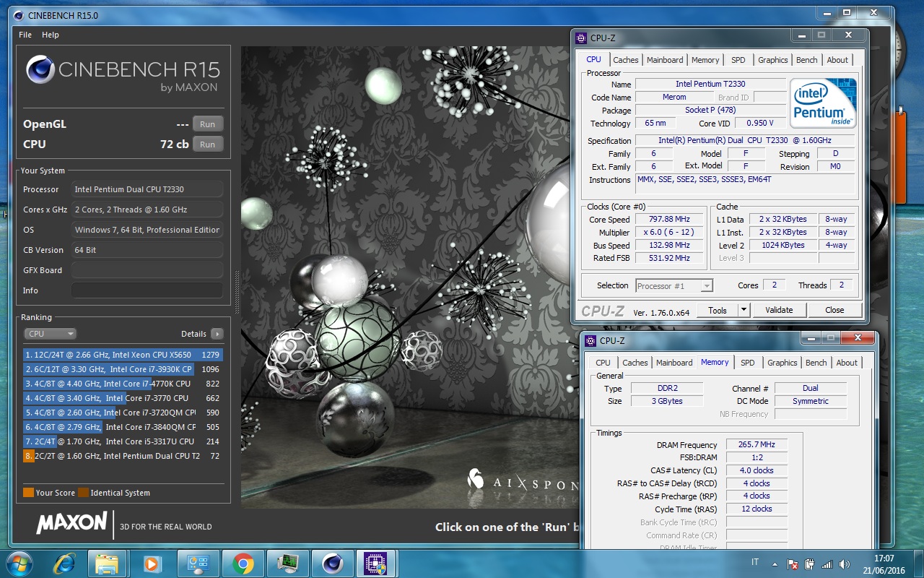Screen dimensions: 924x578
Task: Open Caches tab in top CPU-Z window
Action: pyautogui.click(x=626, y=60)
